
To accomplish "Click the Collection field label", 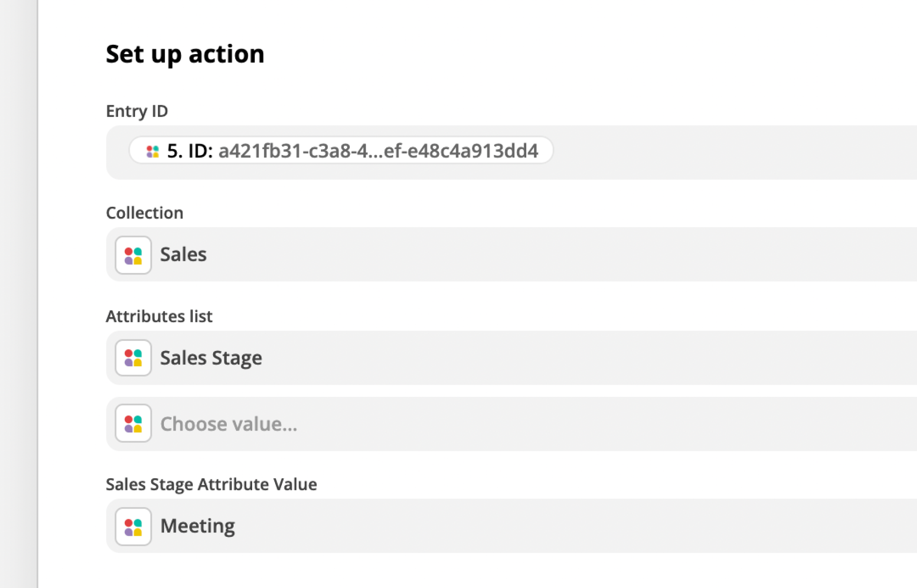I will [x=144, y=213].
